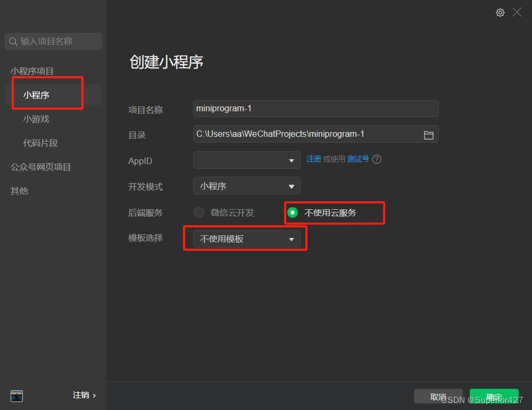
Task: Click the 取消 button
Action: coord(438,396)
